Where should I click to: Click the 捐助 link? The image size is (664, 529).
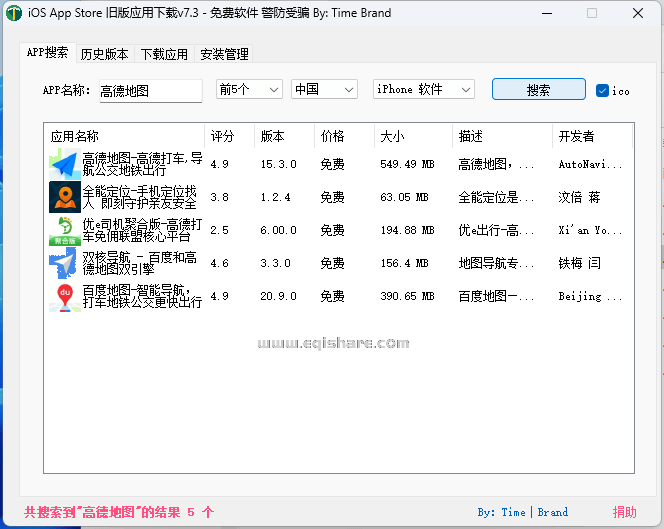pyautogui.click(x=624, y=512)
